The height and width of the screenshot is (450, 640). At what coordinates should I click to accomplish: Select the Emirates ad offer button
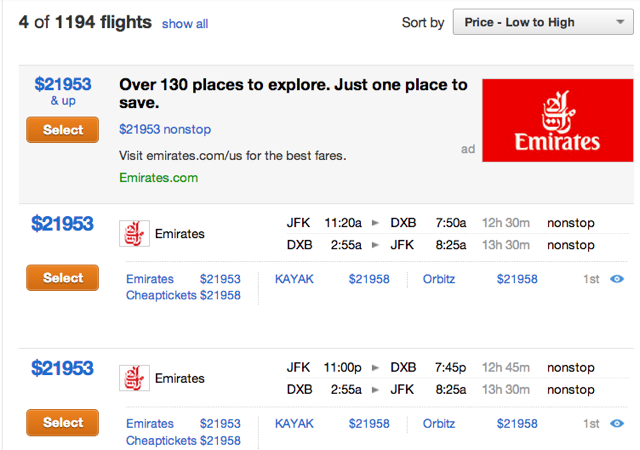coord(62,130)
